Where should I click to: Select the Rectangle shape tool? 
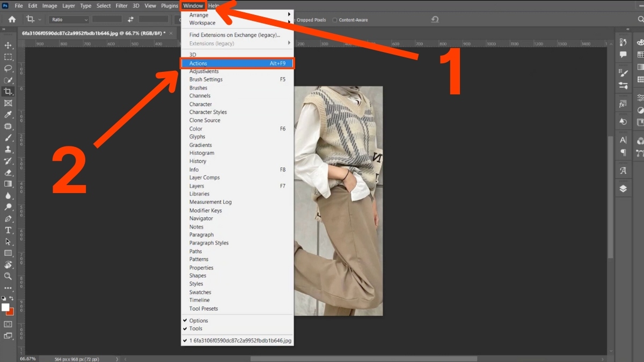(x=8, y=253)
